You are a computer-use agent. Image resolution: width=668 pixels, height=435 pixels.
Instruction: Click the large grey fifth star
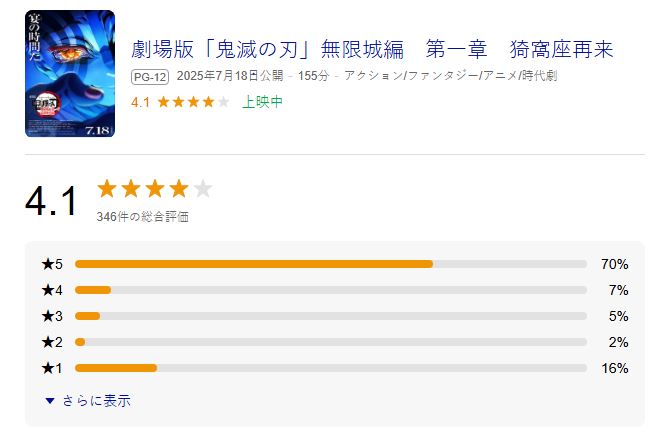click(x=203, y=188)
